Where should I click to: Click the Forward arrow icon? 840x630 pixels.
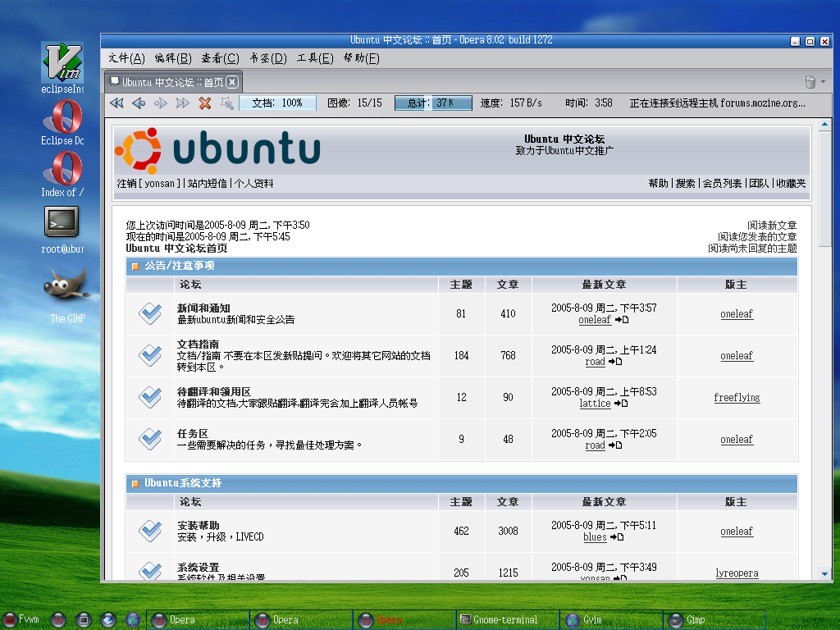click(161, 103)
